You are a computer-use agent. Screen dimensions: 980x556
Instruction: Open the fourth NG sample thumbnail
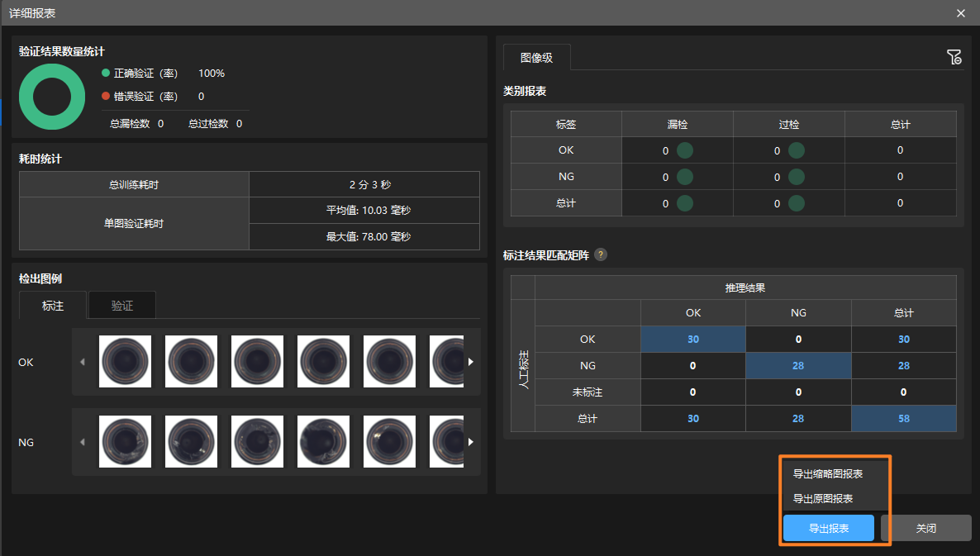click(x=323, y=442)
